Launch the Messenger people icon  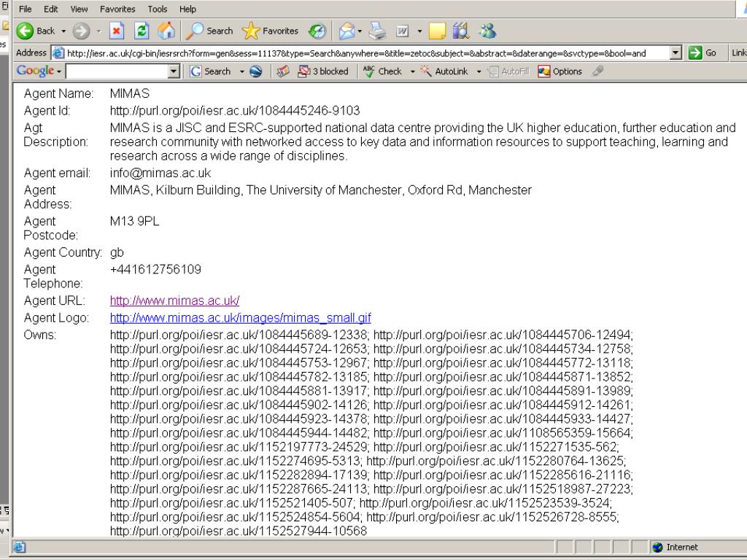pos(487,31)
